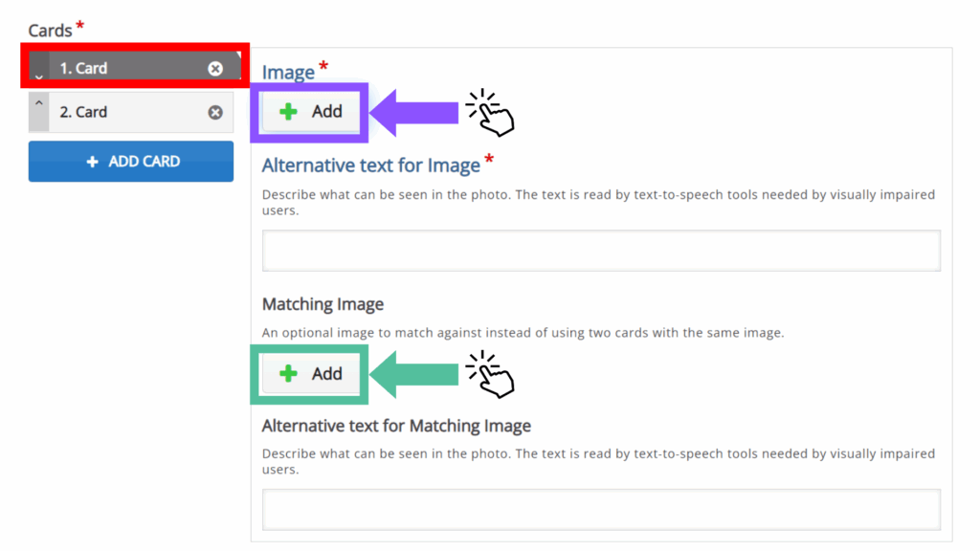The width and height of the screenshot is (980, 551).
Task: Focus the Alternative text for Image field
Action: [601, 251]
